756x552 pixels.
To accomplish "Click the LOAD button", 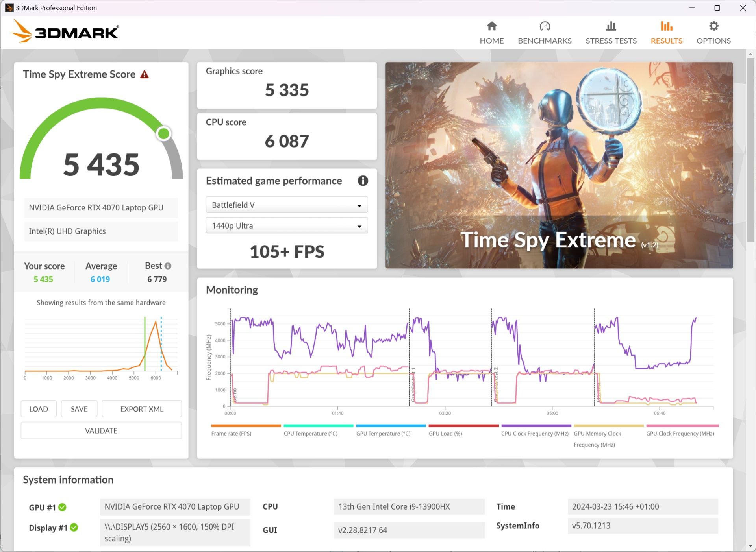I will click(x=39, y=409).
